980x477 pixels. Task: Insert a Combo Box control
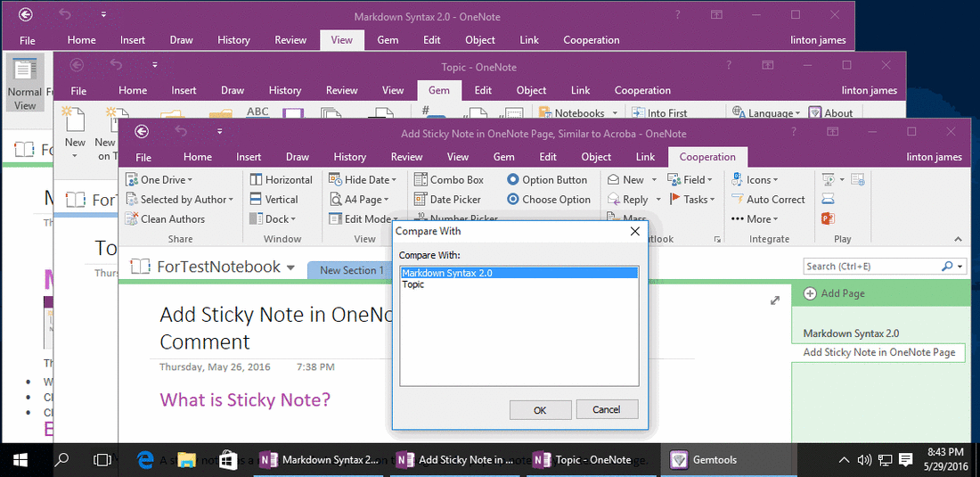coord(449,179)
